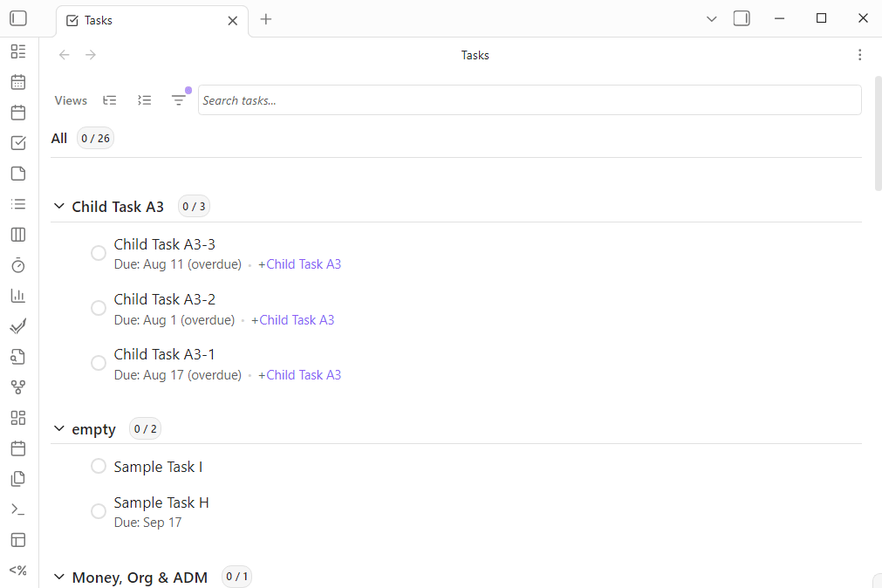882x588 pixels.
Task: Open the Kanban board view from sidebar
Action: [x=18, y=234]
